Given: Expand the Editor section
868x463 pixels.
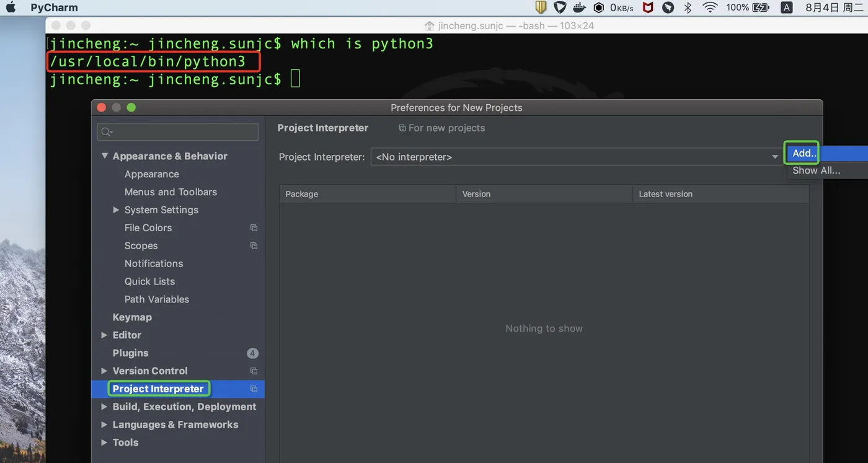Looking at the screenshot, I should pos(104,335).
